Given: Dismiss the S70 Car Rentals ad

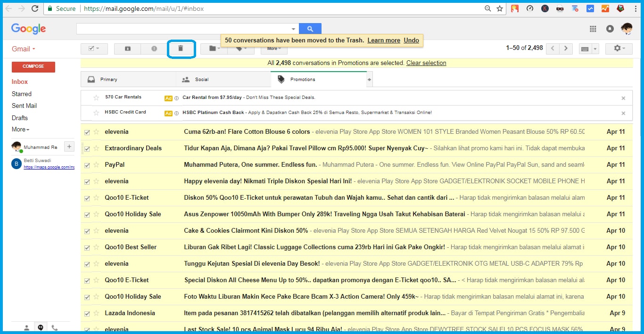Looking at the screenshot, I should [623, 98].
